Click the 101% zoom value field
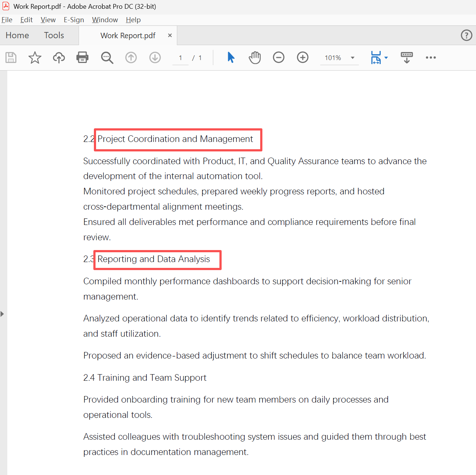Viewport: 476px width, 475px height. (x=333, y=58)
